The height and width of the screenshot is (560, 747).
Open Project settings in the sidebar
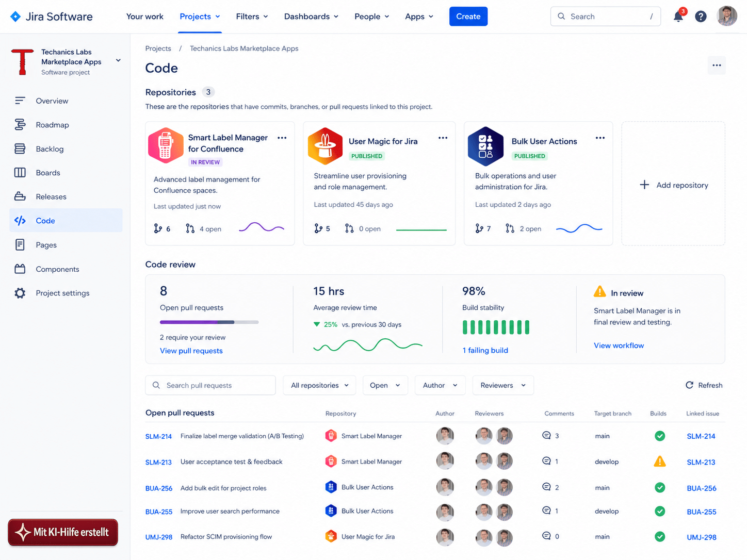point(66,293)
